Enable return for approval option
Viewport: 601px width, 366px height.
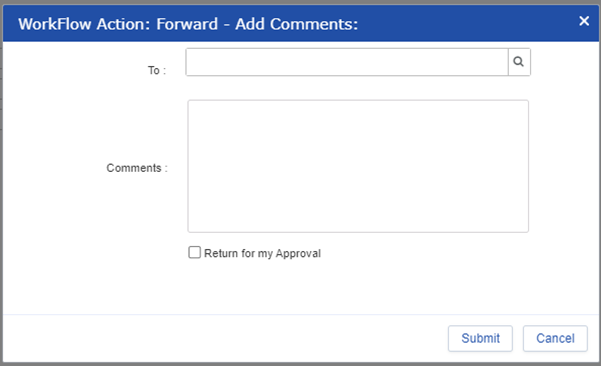click(x=194, y=253)
